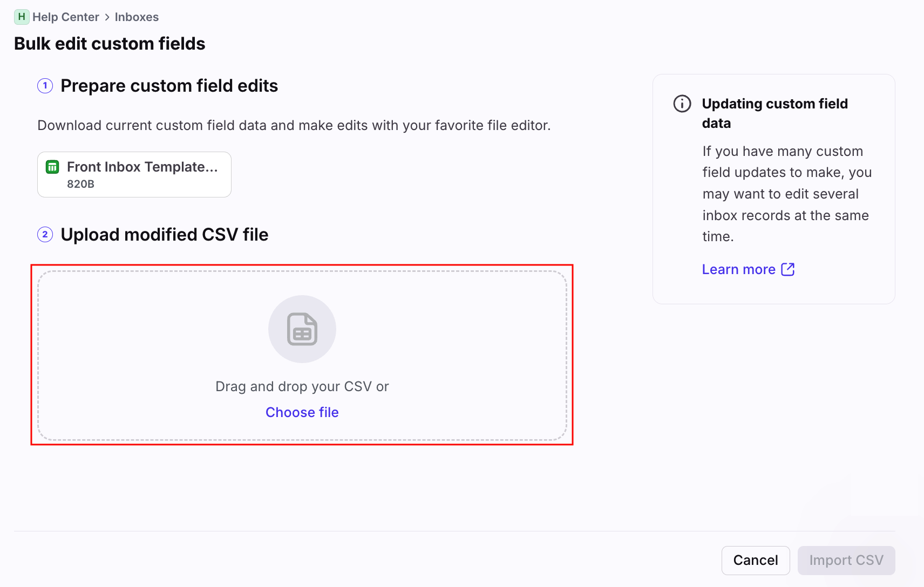Screen dimensions: 924x587
Task: Click the breadcrumb chevron separator
Action: (x=107, y=17)
